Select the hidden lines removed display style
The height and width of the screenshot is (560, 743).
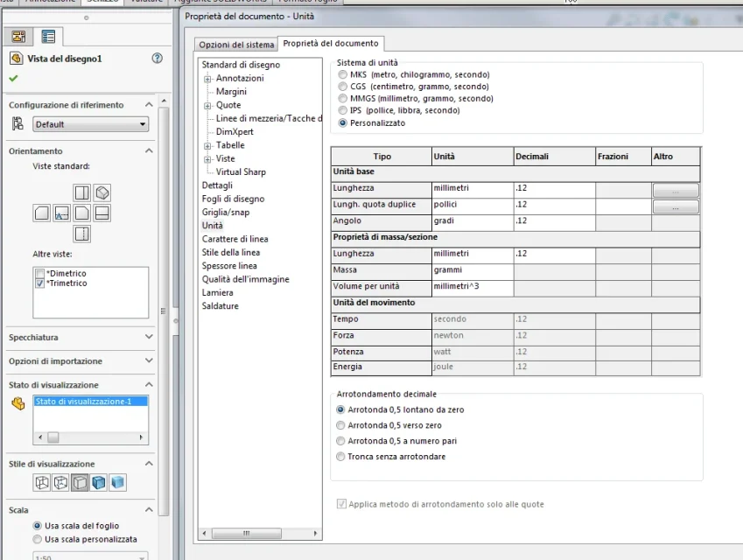point(80,483)
